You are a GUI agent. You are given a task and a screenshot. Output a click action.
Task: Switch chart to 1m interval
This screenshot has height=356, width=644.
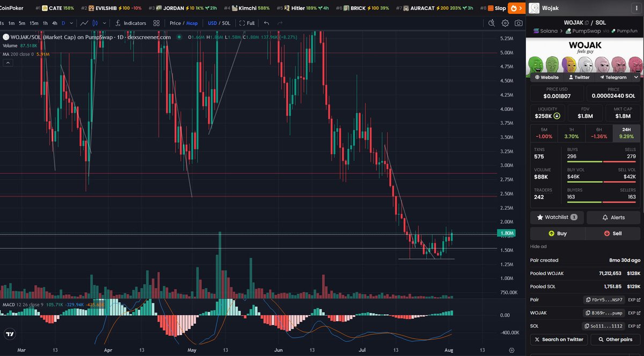(x=12, y=23)
